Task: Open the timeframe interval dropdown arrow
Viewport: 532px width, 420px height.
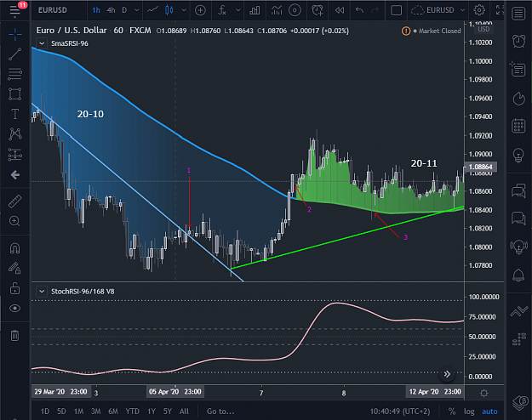Action: [x=136, y=10]
